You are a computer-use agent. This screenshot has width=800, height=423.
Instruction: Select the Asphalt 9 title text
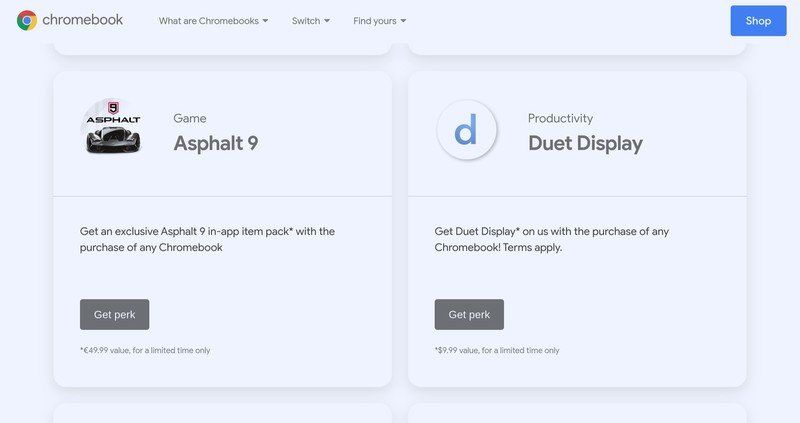point(216,143)
